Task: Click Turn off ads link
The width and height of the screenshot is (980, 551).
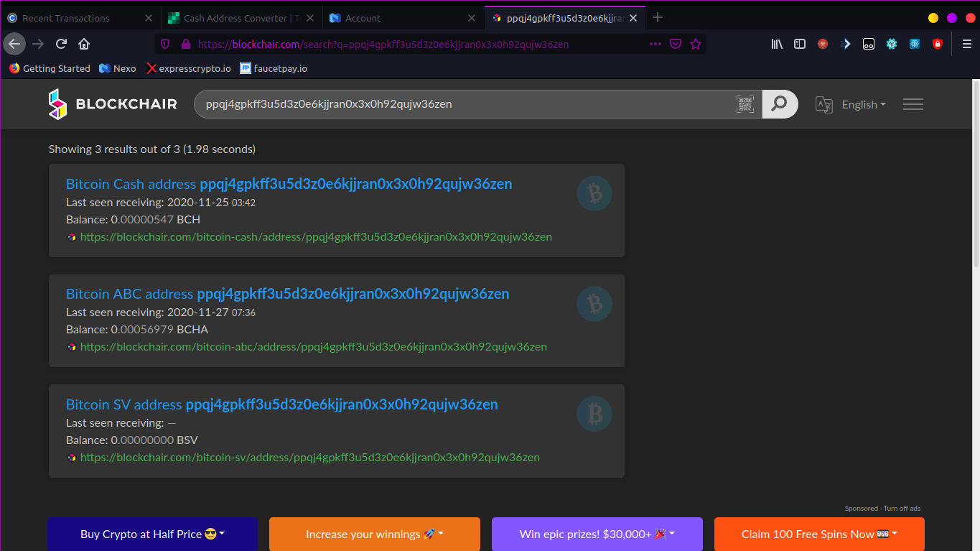Action: point(902,509)
